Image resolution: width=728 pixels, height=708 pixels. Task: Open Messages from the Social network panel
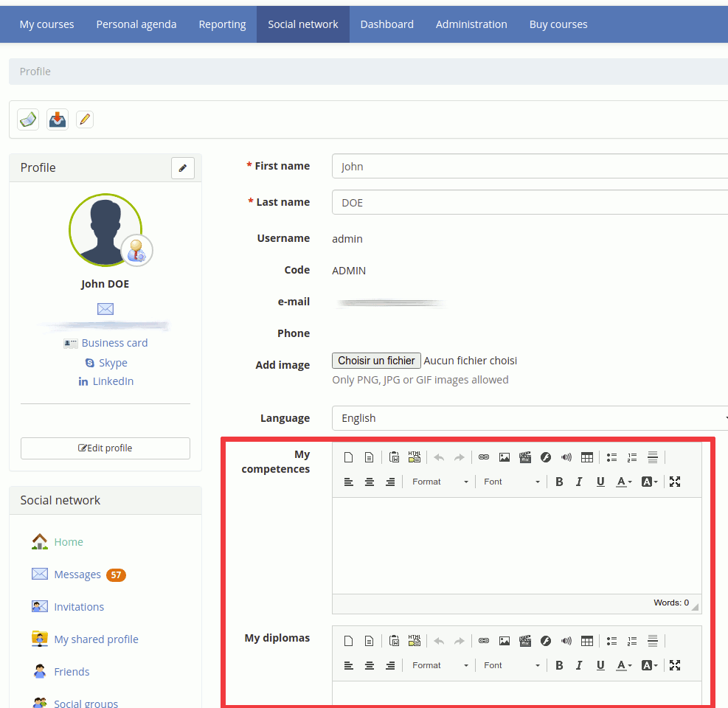[x=77, y=574]
